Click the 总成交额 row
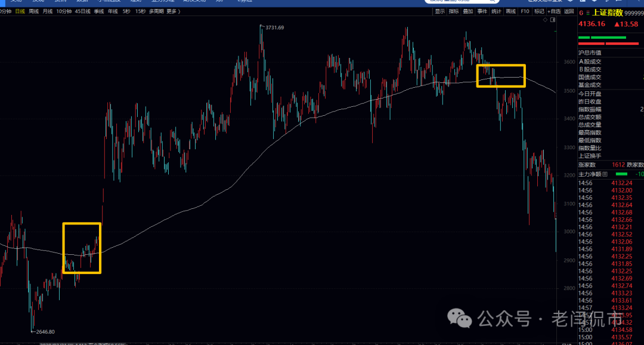Viewport: 644px width, 345px height. (x=611, y=117)
